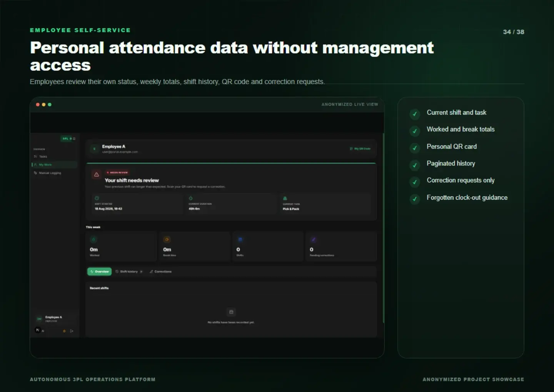Open the Corrections tab
Image resolution: width=554 pixels, height=392 pixels.
[x=160, y=272]
